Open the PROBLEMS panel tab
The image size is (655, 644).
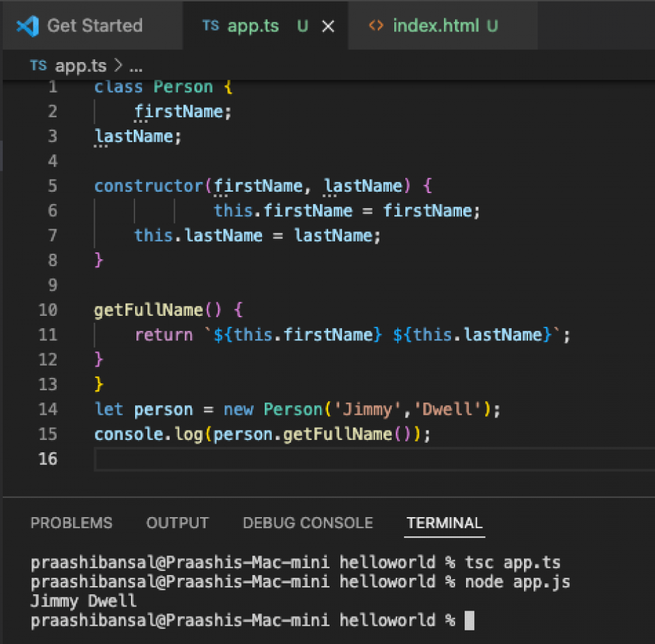72,523
